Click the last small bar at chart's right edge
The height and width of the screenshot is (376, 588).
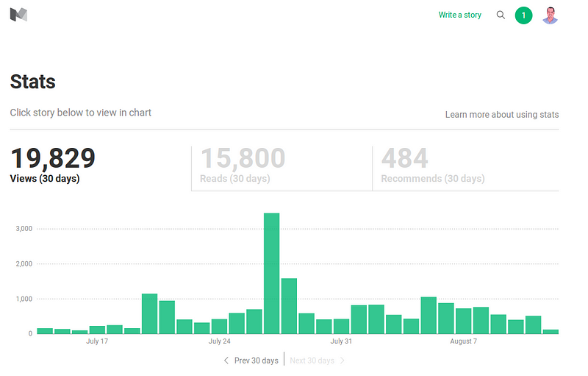551,332
